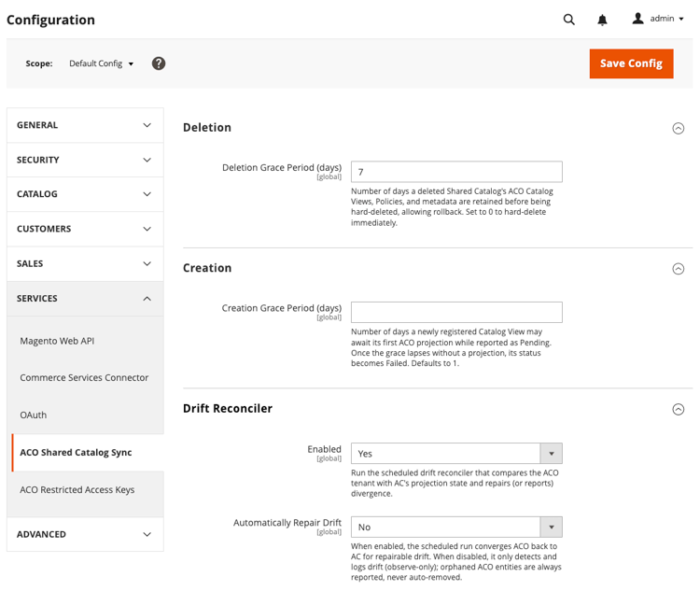Collapse the Creation group circle icon
This screenshot has width=700, height=591.
679,269
